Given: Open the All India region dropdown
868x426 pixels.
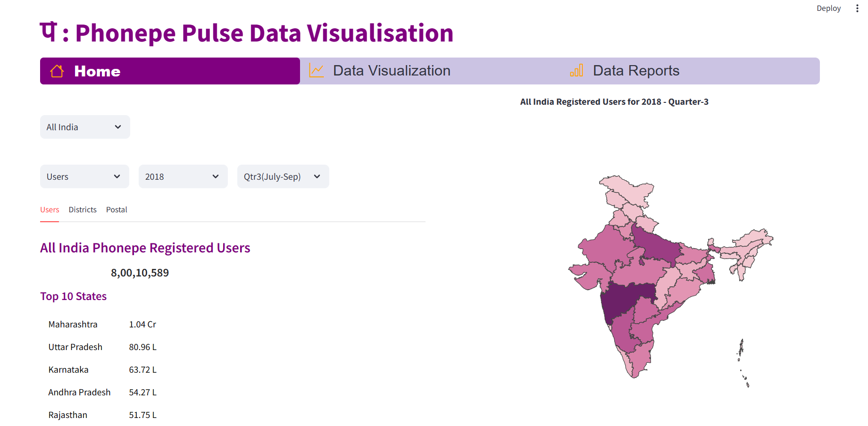Looking at the screenshot, I should pyautogui.click(x=85, y=126).
